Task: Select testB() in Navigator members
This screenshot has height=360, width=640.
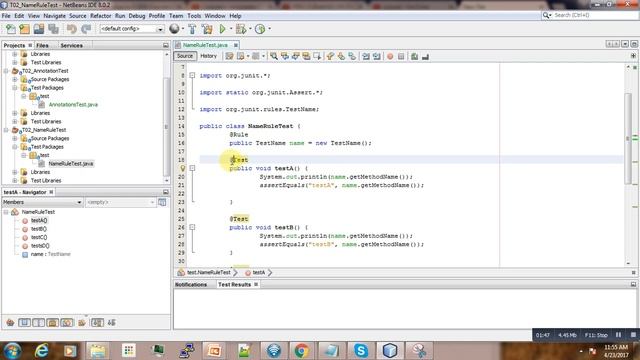Action: tap(39, 229)
